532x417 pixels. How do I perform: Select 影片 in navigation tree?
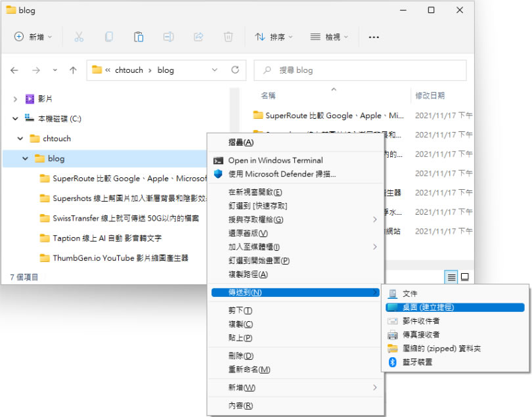[x=39, y=99]
